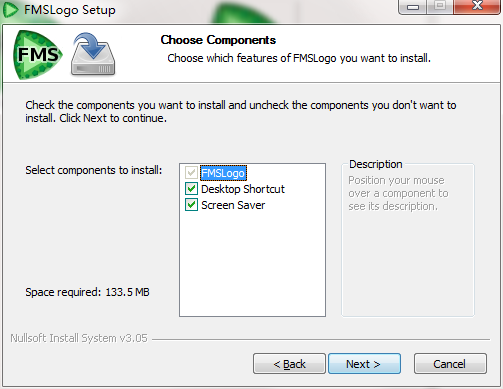The image size is (503, 389).
Task: Go to next step with Next button
Action: (x=364, y=364)
